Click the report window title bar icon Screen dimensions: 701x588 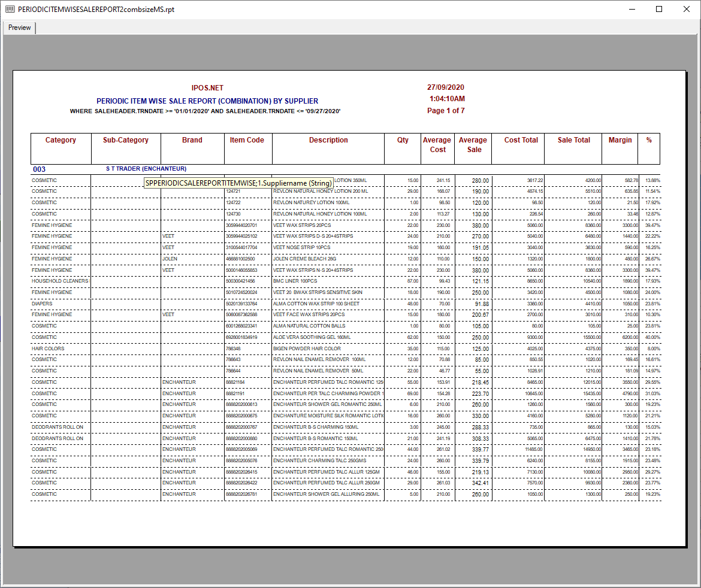10,9
